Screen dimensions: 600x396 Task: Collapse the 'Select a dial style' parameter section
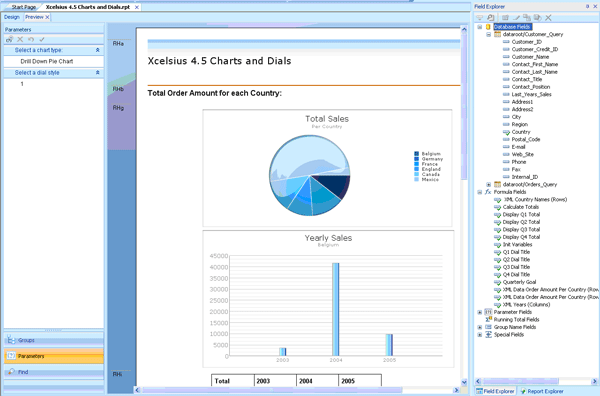[x=98, y=73]
